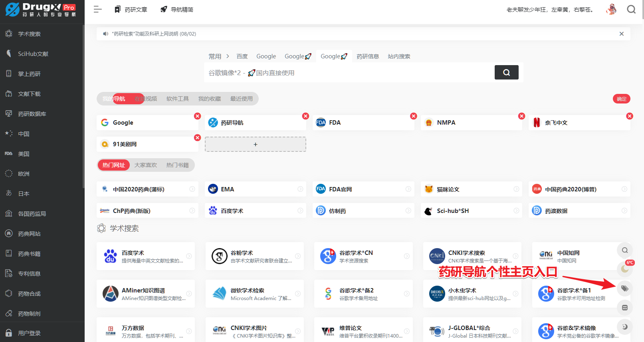
Task: Remove the 91美剧网 shortcut card
Action: [x=197, y=137]
